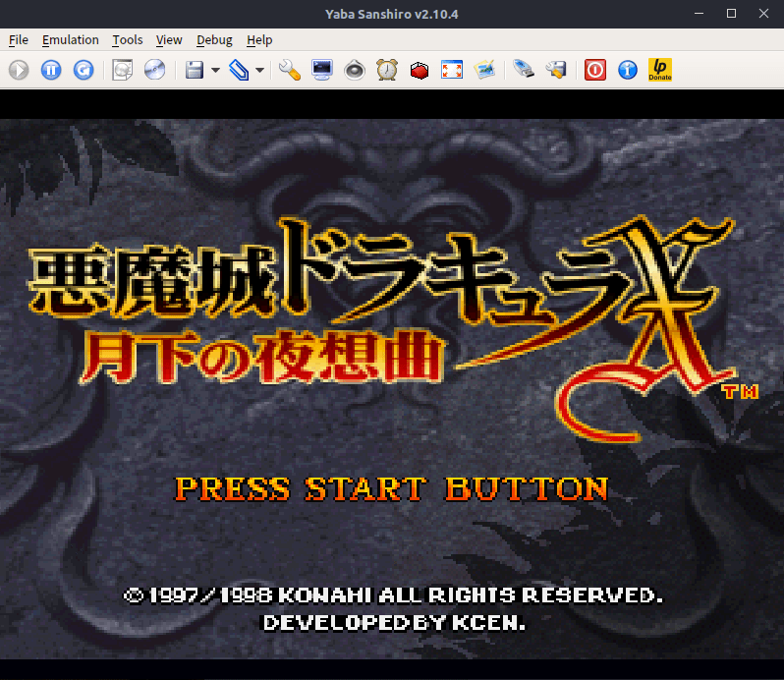Click the red cube toolbar icon

[419, 70]
